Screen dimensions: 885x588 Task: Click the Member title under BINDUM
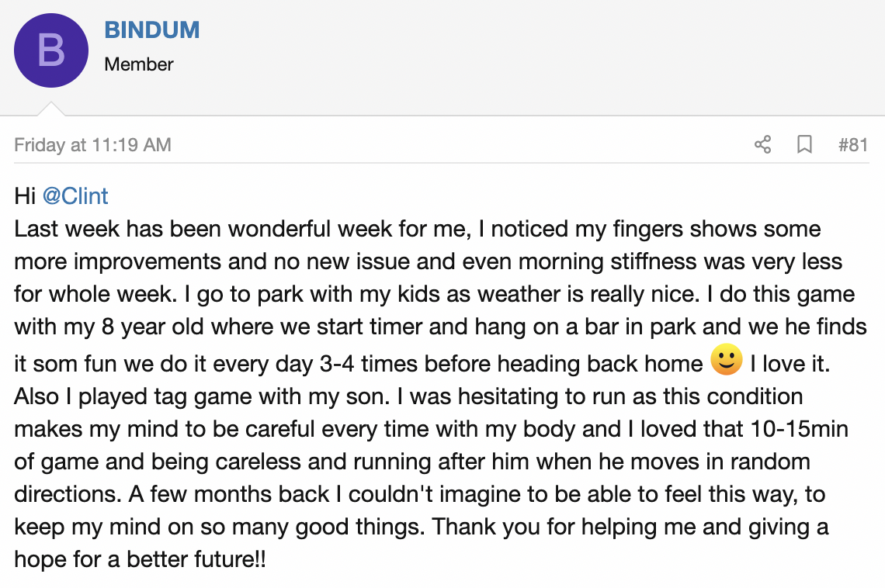pos(139,64)
